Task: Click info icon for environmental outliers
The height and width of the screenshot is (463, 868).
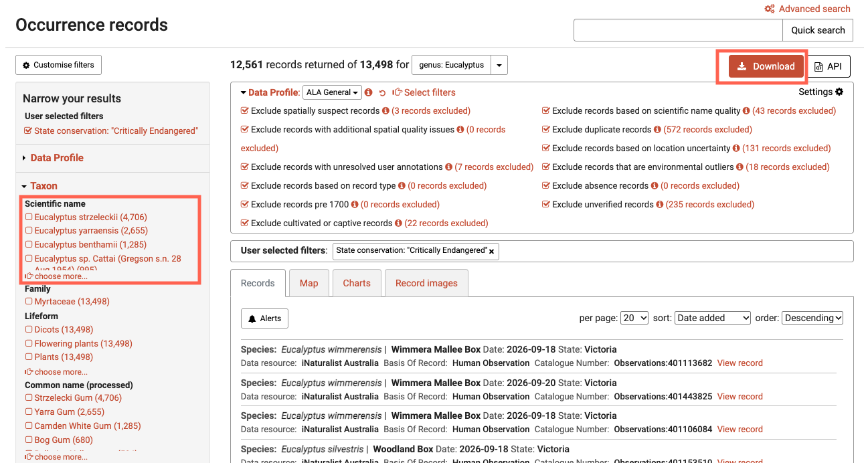Action: tap(740, 167)
